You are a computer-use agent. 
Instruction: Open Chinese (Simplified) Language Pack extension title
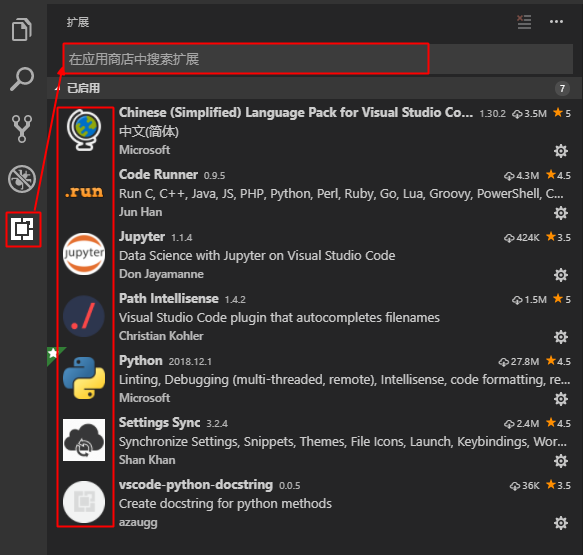(296, 113)
